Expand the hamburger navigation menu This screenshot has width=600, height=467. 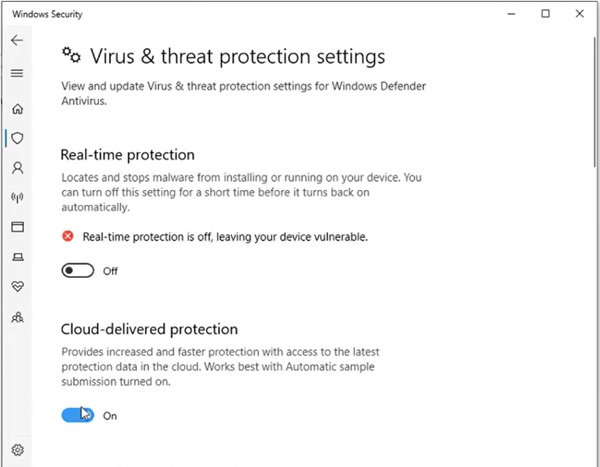pyautogui.click(x=16, y=73)
